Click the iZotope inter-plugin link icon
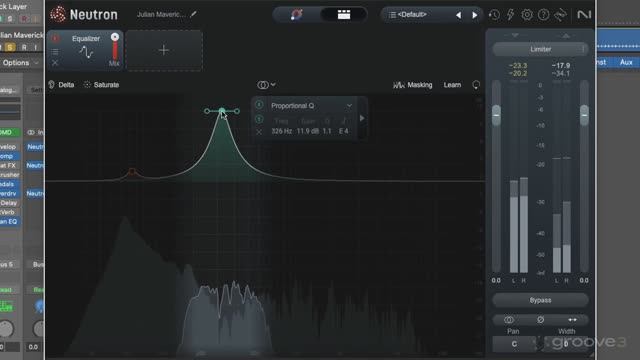Viewport: 640px width, 360px height. 560,15
